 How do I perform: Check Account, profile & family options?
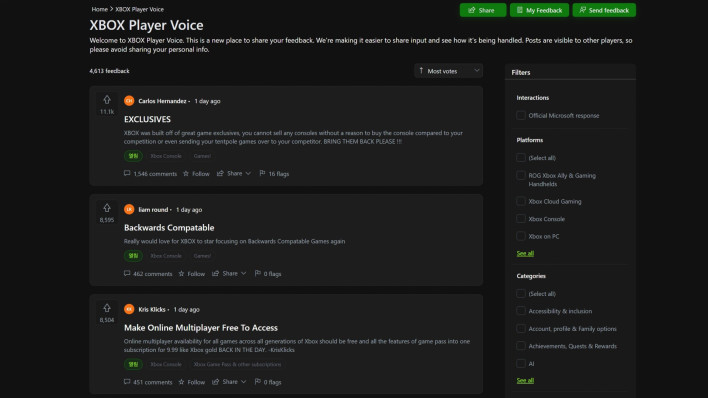(x=521, y=328)
